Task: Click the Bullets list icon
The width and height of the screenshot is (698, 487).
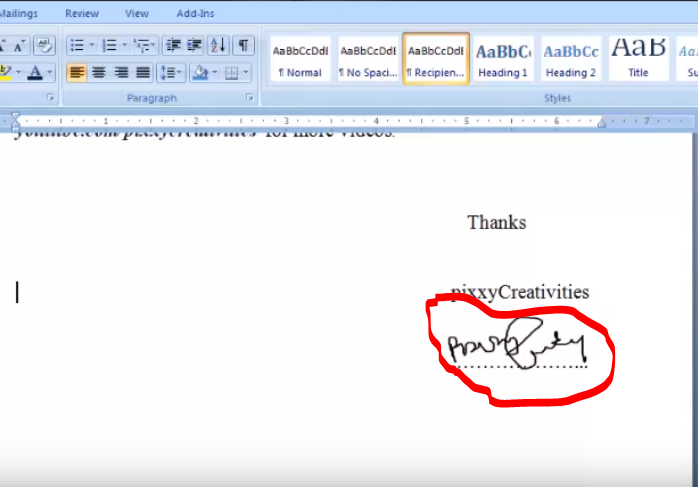Action: (77, 45)
